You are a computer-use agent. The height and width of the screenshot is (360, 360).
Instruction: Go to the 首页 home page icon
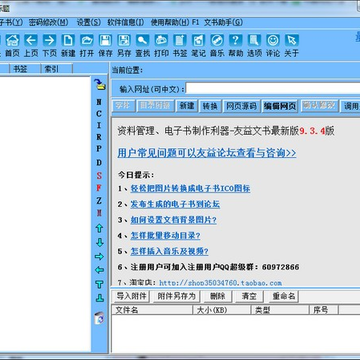point(12,45)
